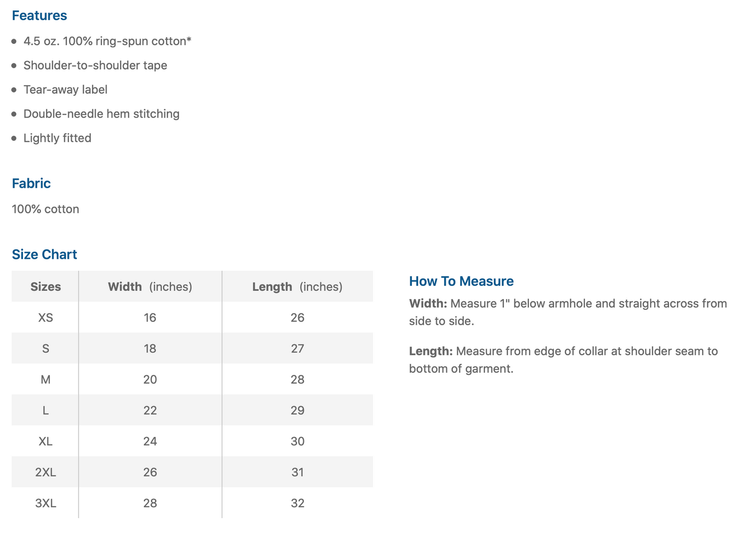This screenshot has height=539, width=756.
Task: Click the Fabric section heading
Action: click(31, 184)
